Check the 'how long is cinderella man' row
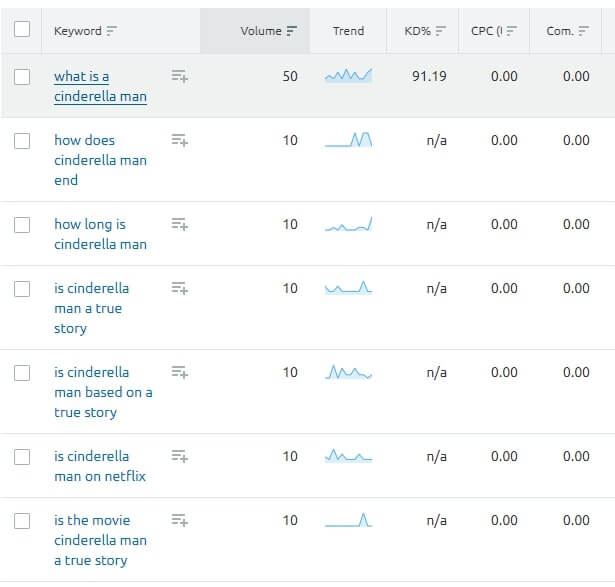Image resolution: width=615 pixels, height=587 pixels. click(x=22, y=225)
